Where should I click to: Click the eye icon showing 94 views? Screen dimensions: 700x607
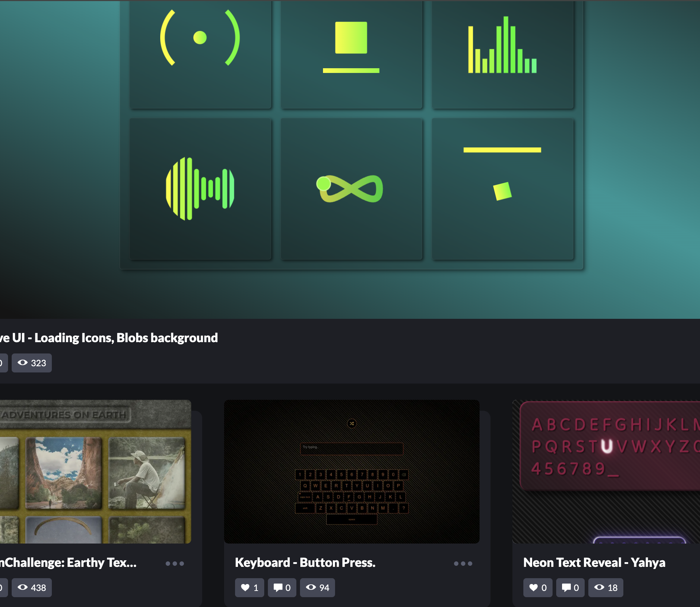317,588
